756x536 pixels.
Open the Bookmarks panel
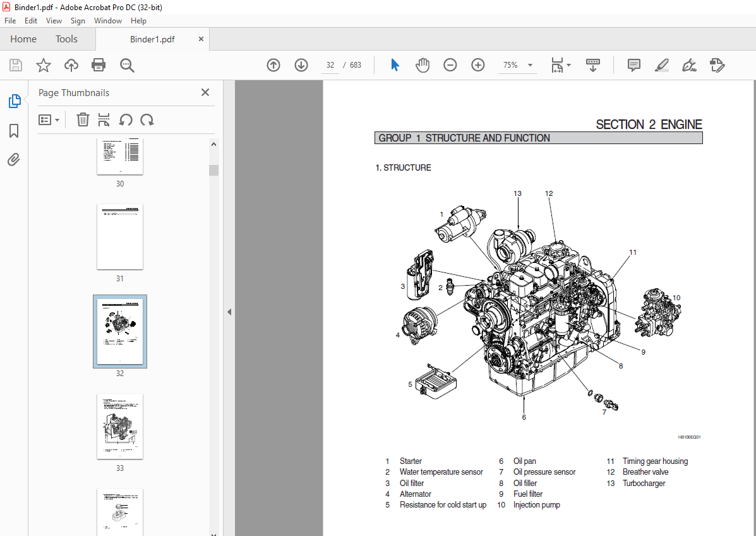click(14, 130)
